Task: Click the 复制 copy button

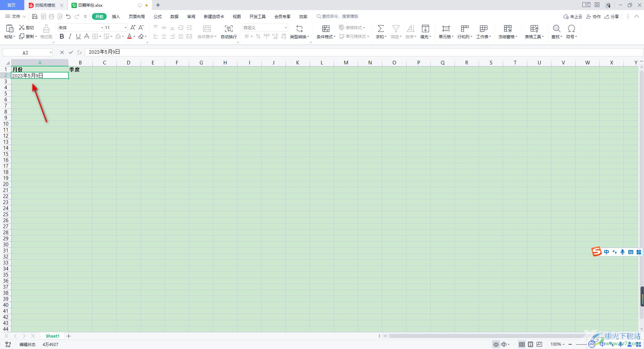Action: (x=28, y=36)
